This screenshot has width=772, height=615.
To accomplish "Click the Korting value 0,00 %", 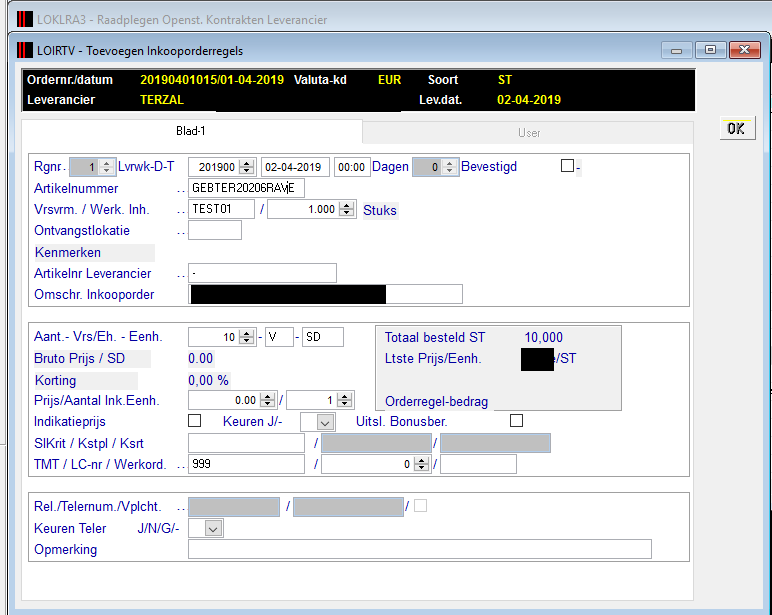I will [x=208, y=380].
